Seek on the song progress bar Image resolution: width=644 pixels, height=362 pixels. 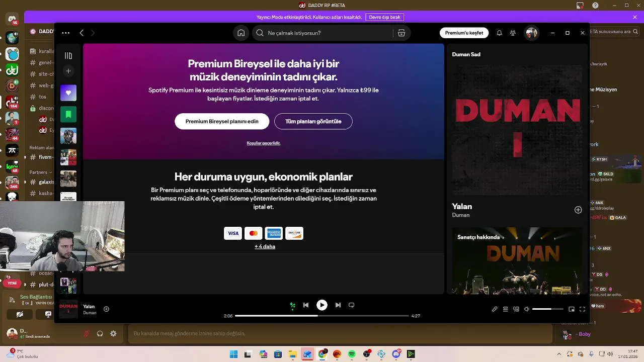(321, 316)
